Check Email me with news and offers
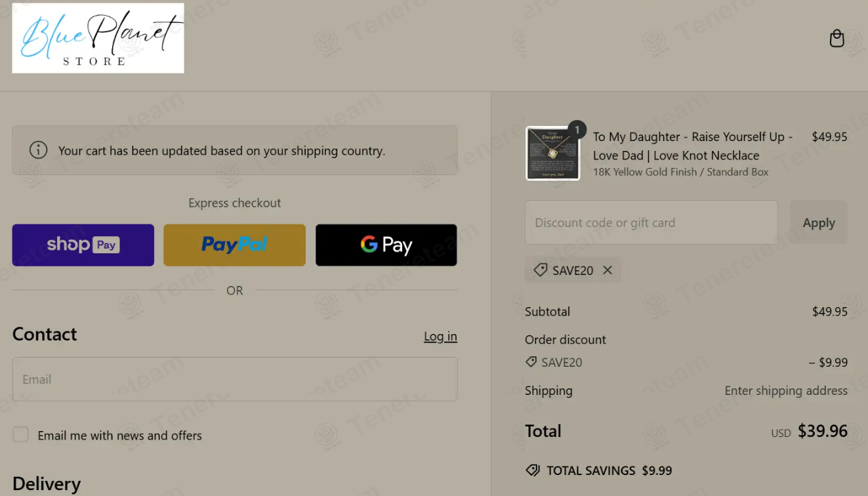This screenshot has width=868, height=496. [21, 435]
